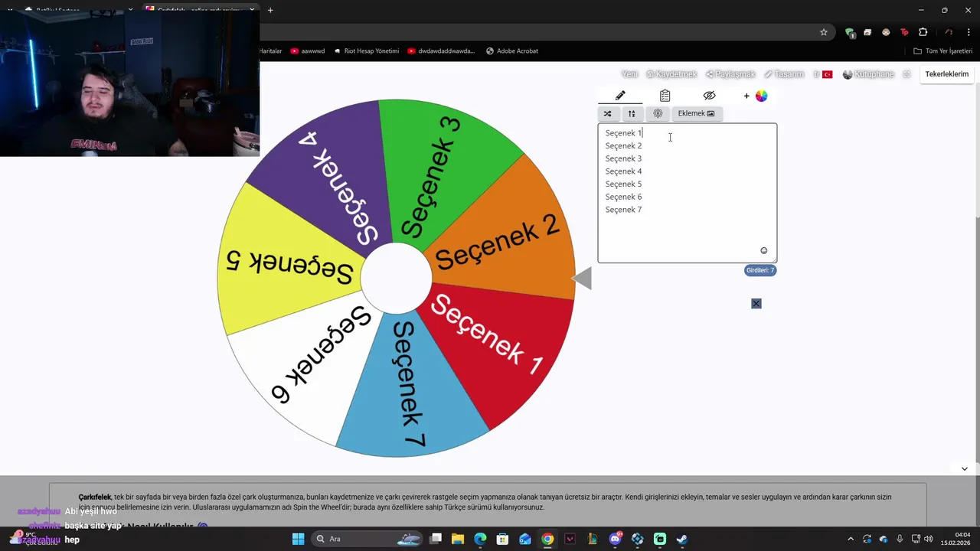Open Outlook mail from taskbar
Image resolution: width=980 pixels, height=551 pixels.
click(525, 539)
